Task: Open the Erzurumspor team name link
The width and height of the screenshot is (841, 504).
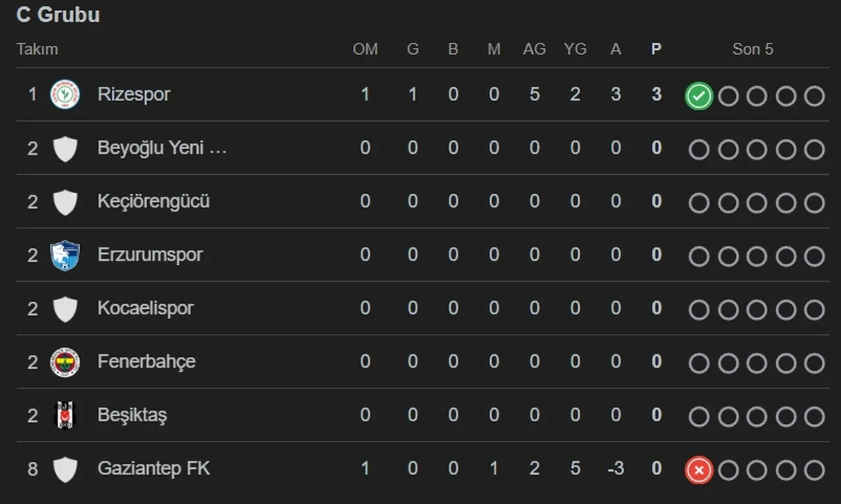Action: [150, 254]
